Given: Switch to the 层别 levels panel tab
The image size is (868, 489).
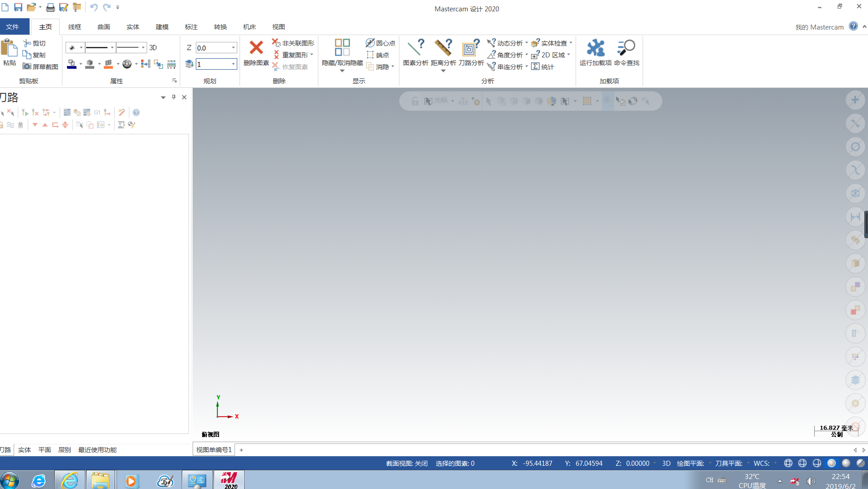Looking at the screenshot, I should point(64,450).
